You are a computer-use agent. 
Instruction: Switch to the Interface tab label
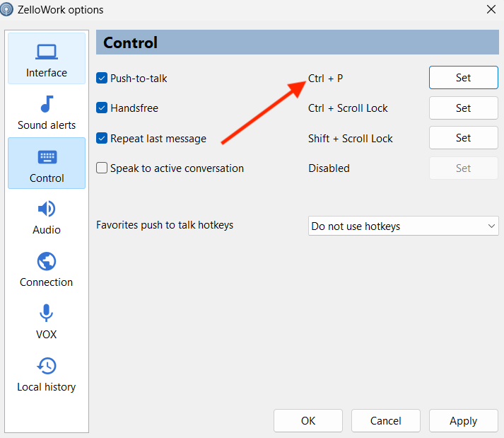click(x=47, y=73)
